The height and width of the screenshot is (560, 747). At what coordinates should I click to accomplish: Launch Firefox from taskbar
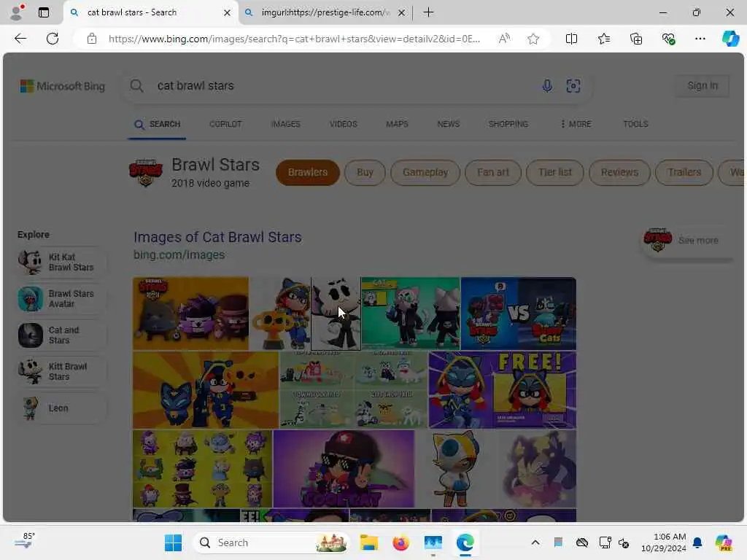click(x=400, y=542)
